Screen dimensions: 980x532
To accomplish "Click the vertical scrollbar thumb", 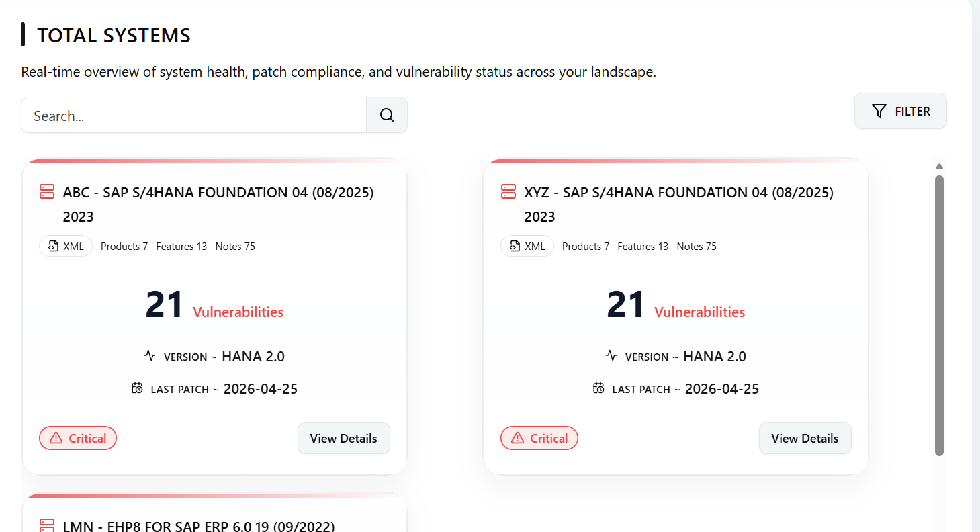I will 940,316.
